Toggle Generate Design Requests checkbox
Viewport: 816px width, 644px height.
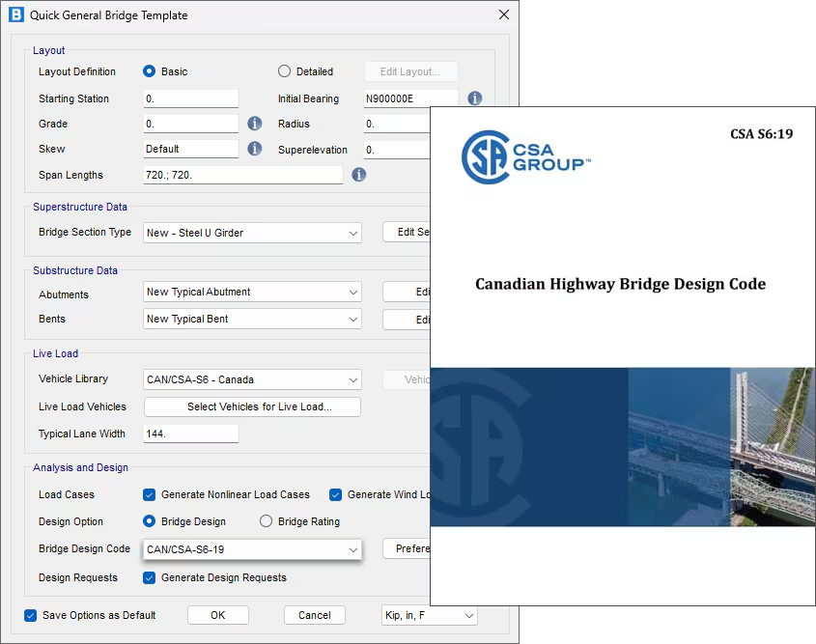tap(150, 578)
